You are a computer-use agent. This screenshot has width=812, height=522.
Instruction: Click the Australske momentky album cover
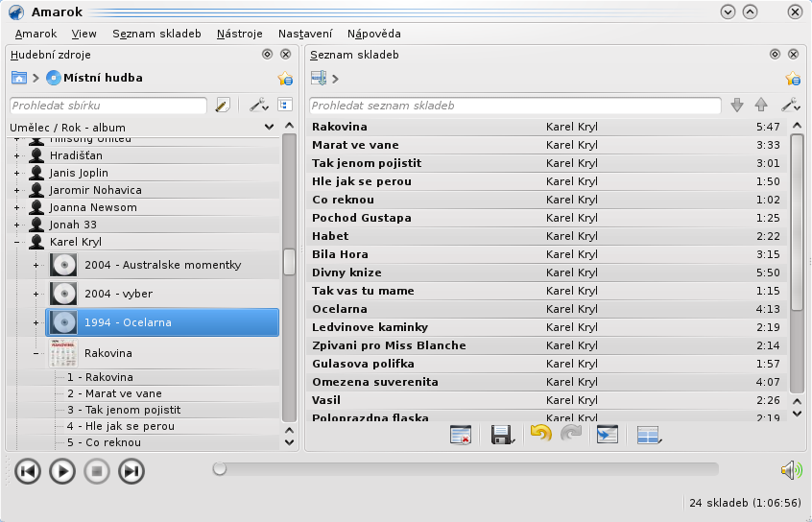(x=63, y=265)
